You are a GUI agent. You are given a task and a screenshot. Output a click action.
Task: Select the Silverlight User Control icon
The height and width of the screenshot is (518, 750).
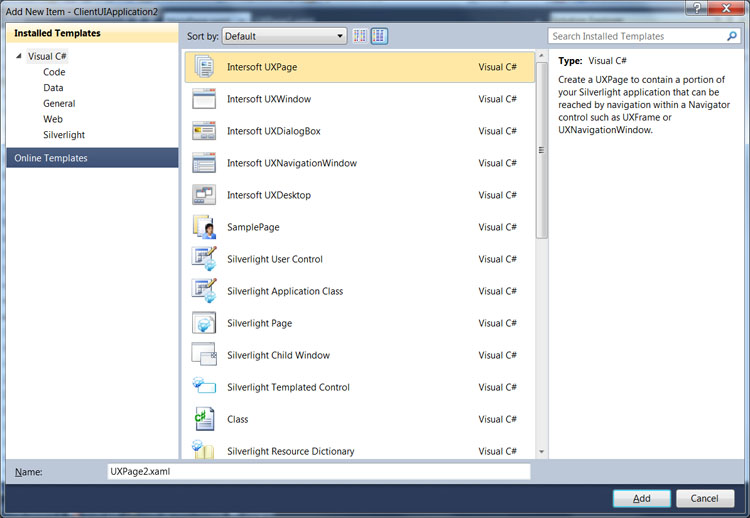coord(204,259)
